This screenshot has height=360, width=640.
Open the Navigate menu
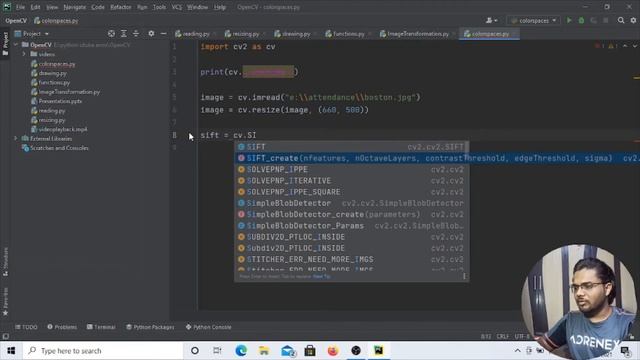pos(75,7)
